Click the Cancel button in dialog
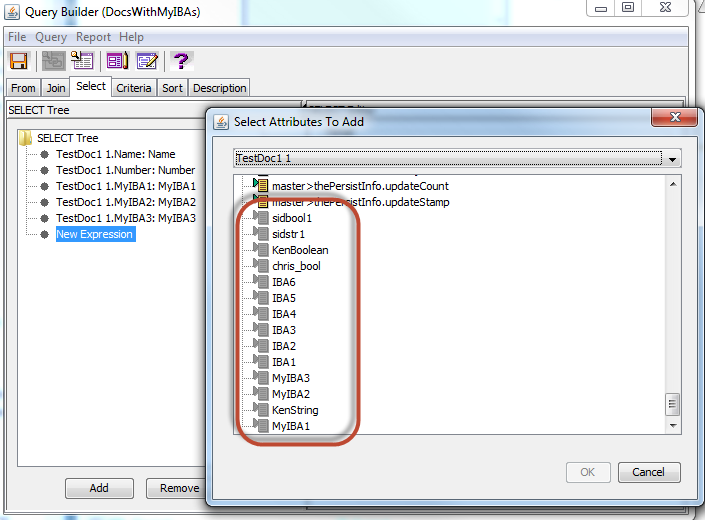 [648, 472]
